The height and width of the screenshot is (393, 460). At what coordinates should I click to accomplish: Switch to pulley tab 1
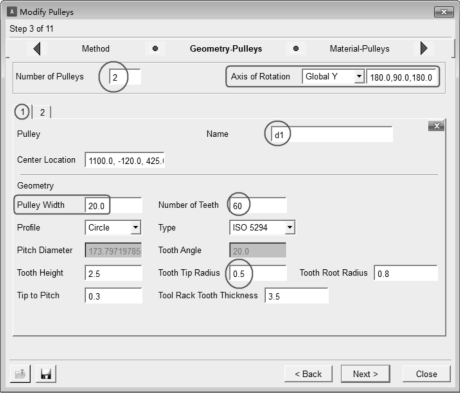click(23, 112)
